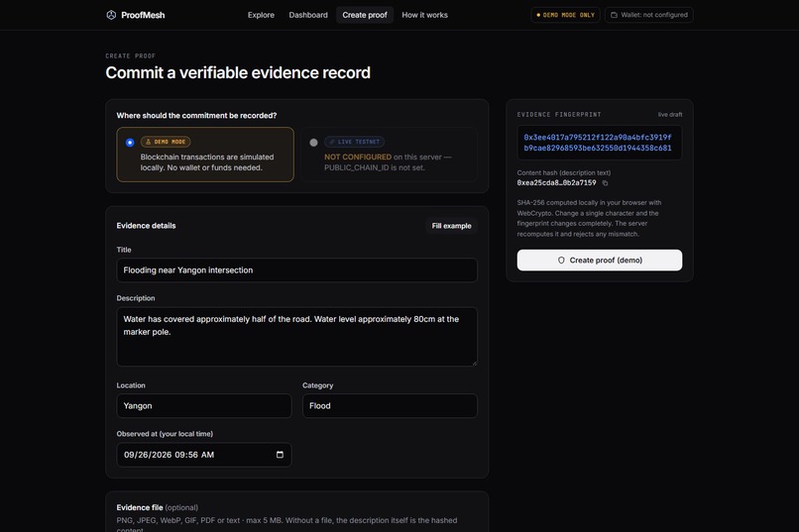
Task: Focus the Location field with Yangon
Action: click(x=204, y=406)
